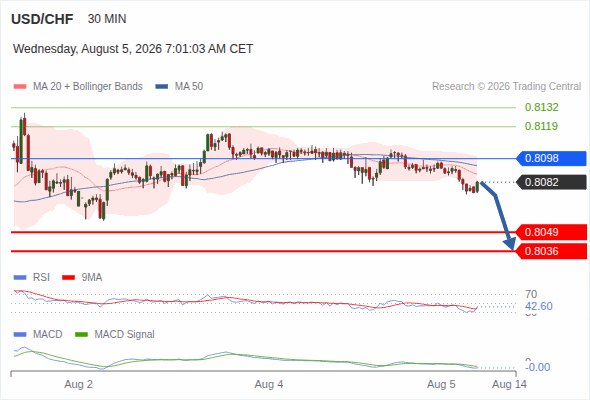Click the blue 0.8098 pivot price tag
Screen dimensions: 590x400
(551, 158)
